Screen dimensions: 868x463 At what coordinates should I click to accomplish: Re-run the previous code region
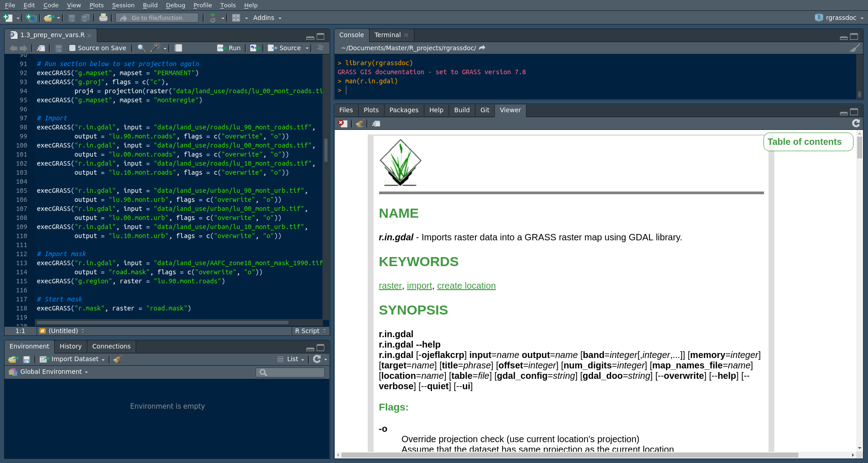point(254,48)
